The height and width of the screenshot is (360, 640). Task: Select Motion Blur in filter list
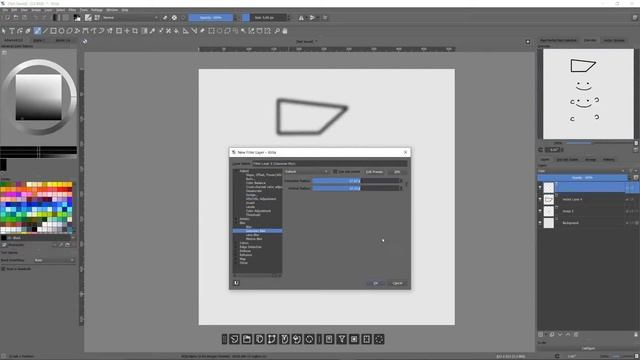[x=254, y=239]
